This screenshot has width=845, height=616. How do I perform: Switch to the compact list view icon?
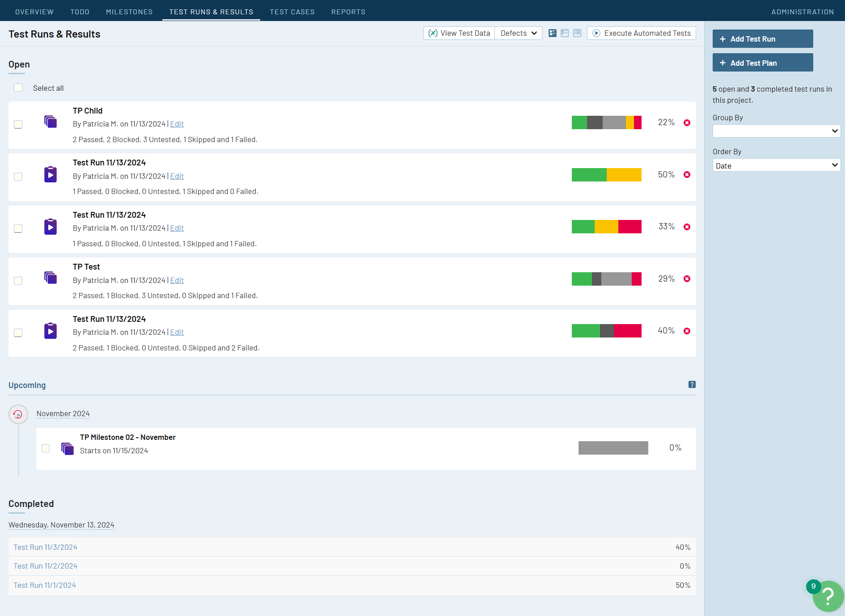click(577, 33)
